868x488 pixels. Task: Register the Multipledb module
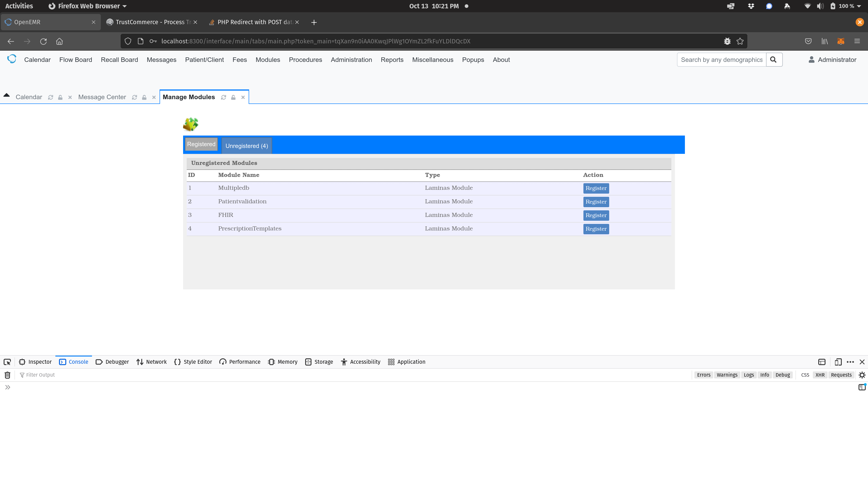click(596, 188)
